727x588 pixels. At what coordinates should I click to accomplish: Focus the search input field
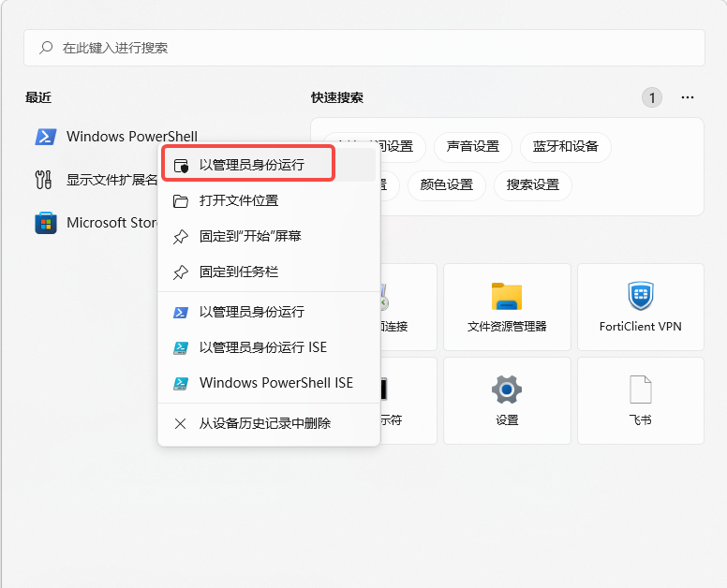tap(364, 48)
